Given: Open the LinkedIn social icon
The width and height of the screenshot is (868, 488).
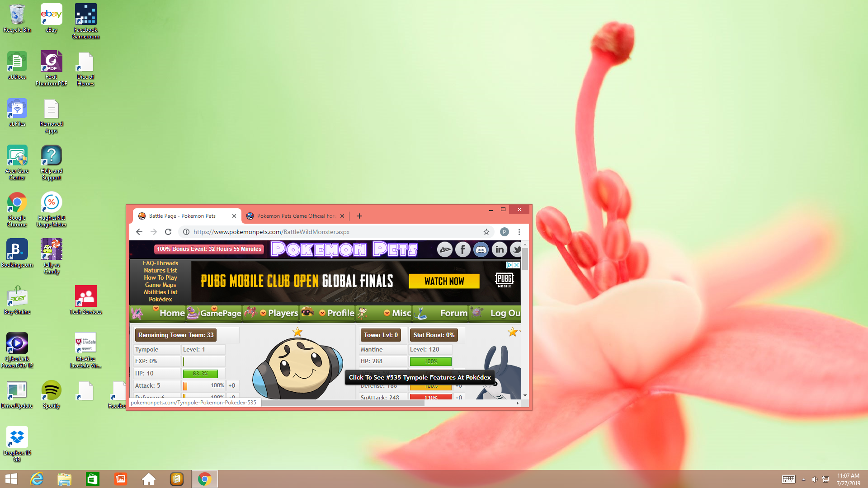Looking at the screenshot, I should pyautogui.click(x=499, y=249).
